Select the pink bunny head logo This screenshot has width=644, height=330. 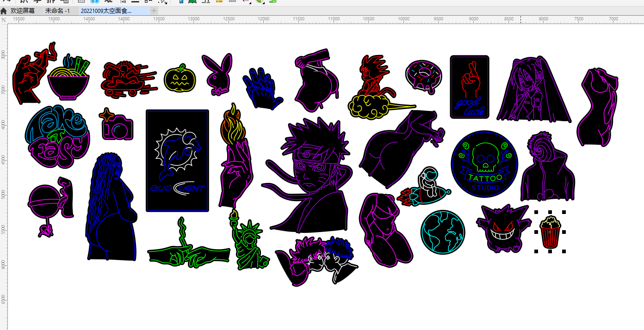coord(217,74)
